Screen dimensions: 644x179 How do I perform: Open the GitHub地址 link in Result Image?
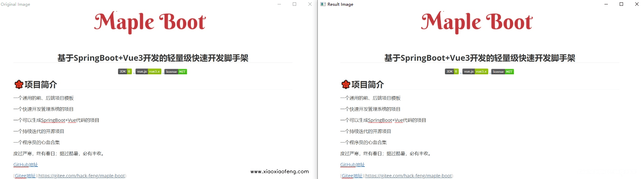pos(353,164)
